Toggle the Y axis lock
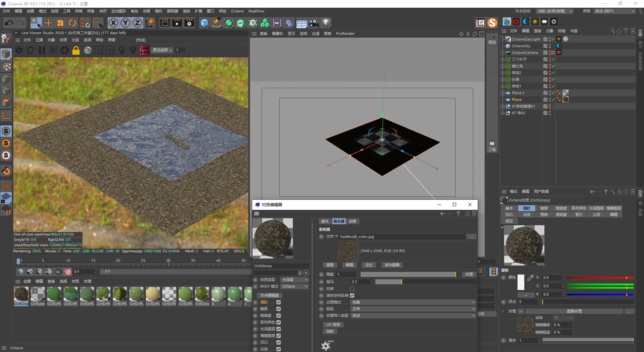 pyautogui.click(x=125, y=23)
